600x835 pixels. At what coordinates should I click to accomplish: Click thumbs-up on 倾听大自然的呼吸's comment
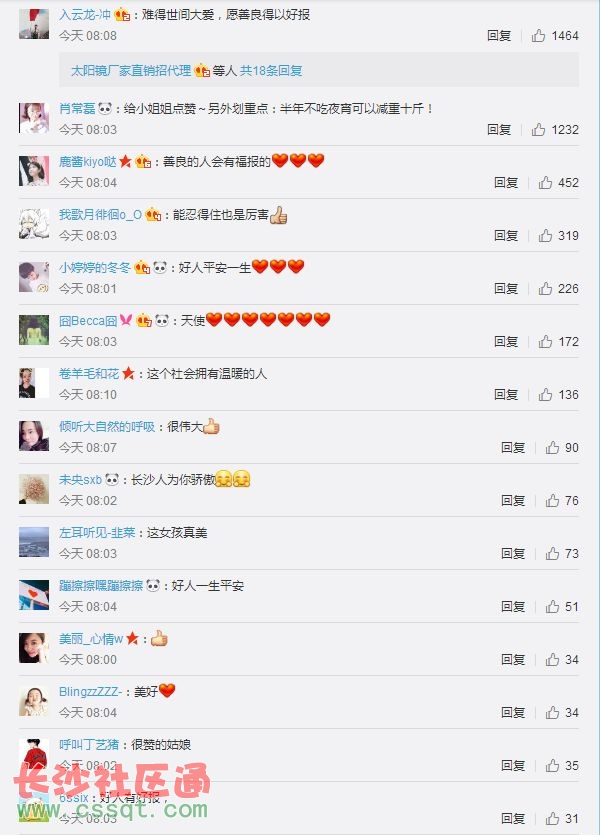pos(552,447)
